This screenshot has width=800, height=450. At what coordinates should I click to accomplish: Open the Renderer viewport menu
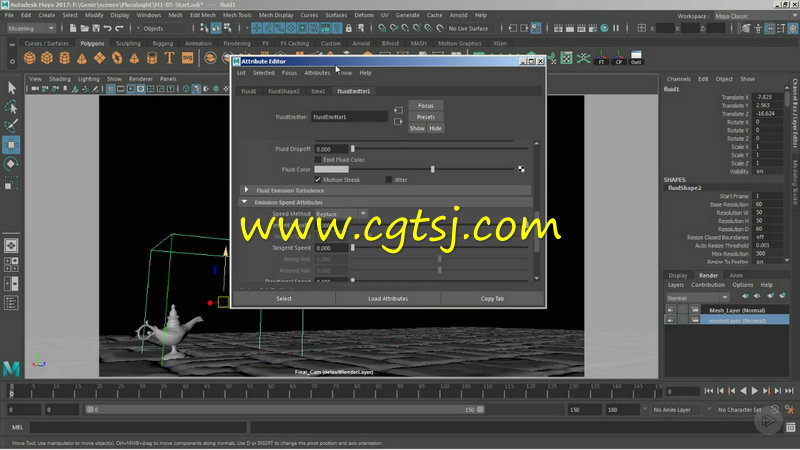click(x=141, y=79)
